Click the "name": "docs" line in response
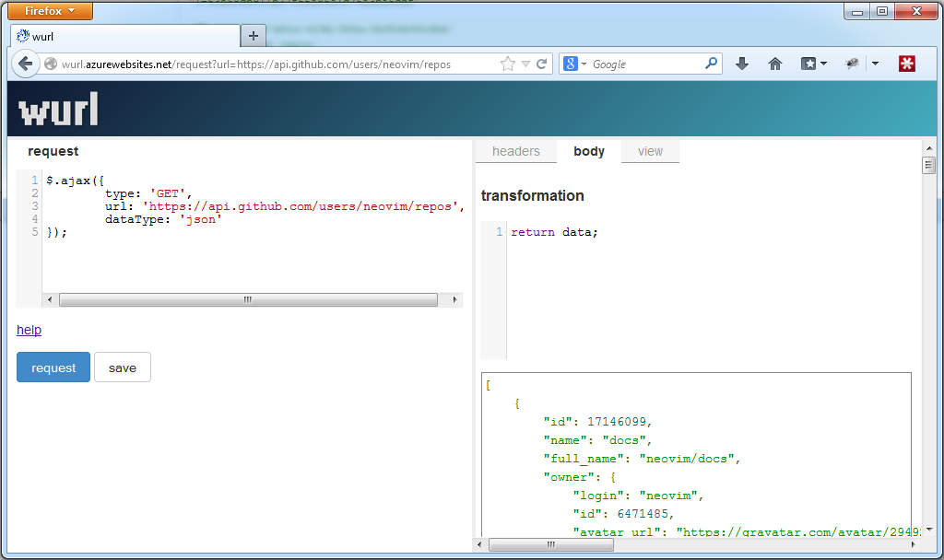This screenshot has height=560, width=944. click(x=597, y=440)
